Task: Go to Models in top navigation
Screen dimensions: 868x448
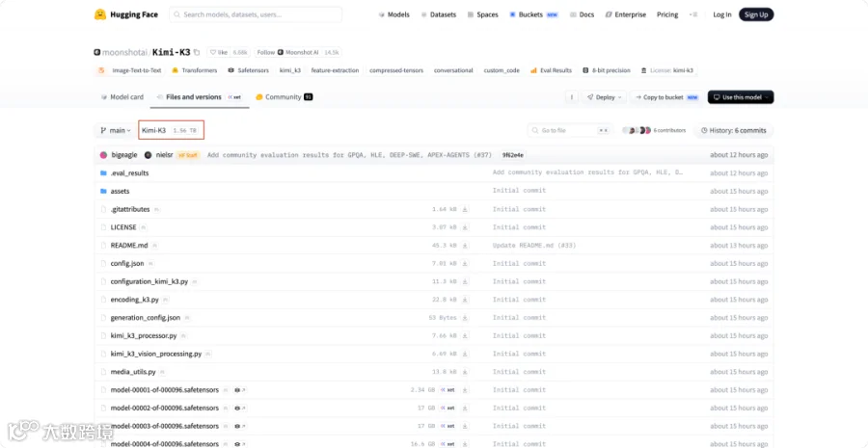Action: 393,15
